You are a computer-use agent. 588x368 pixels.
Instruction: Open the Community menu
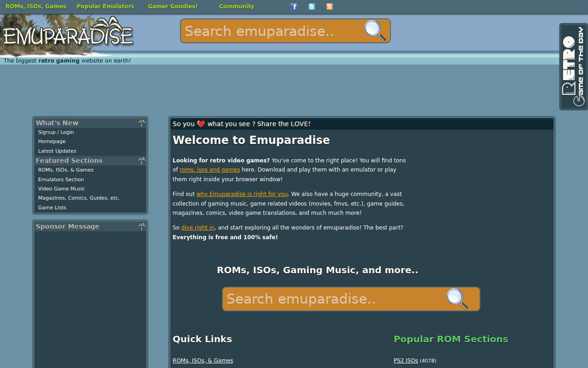coord(237,6)
